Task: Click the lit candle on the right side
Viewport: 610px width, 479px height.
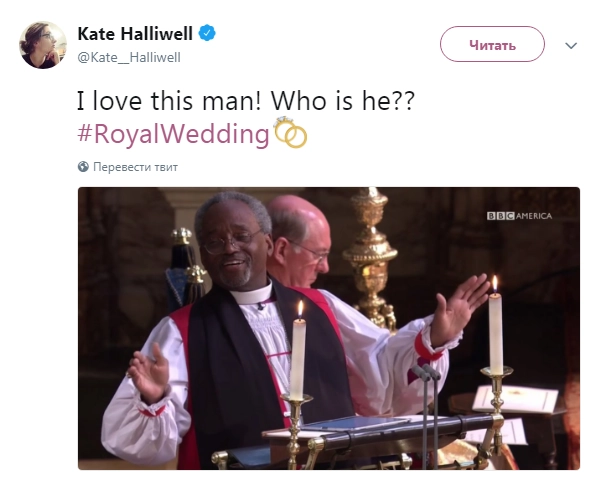Action: pos(494,325)
